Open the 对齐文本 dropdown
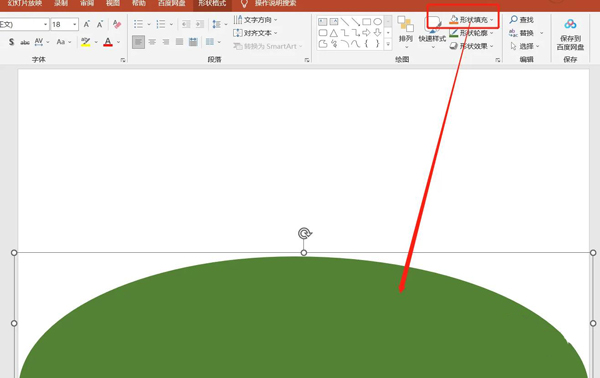This screenshot has height=378, width=600. pyautogui.click(x=255, y=33)
